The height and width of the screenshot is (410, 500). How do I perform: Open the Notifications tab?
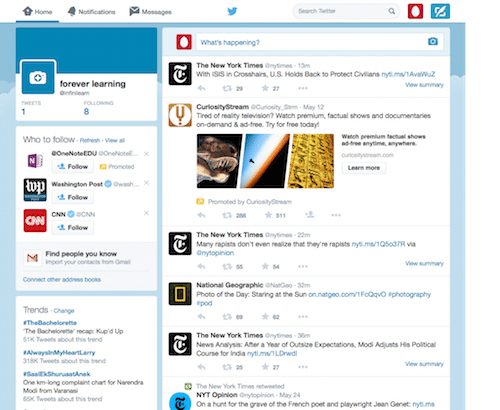[91, 12]
